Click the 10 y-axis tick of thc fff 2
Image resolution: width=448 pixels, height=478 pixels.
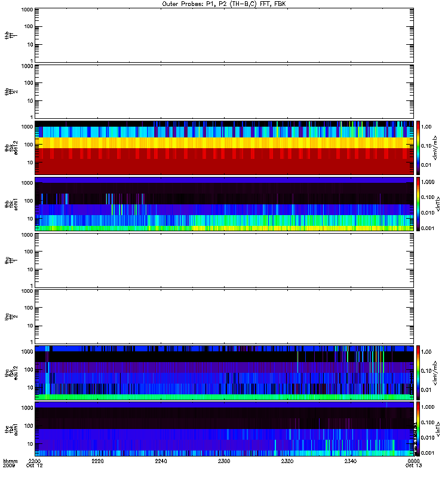click(x=30, y=326)
